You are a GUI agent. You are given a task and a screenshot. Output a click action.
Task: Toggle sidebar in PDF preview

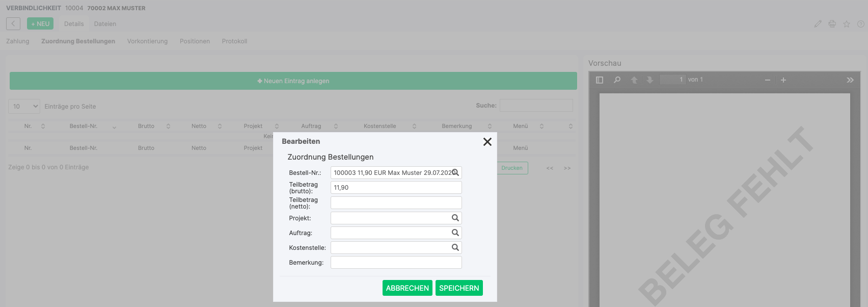(600, 80)
